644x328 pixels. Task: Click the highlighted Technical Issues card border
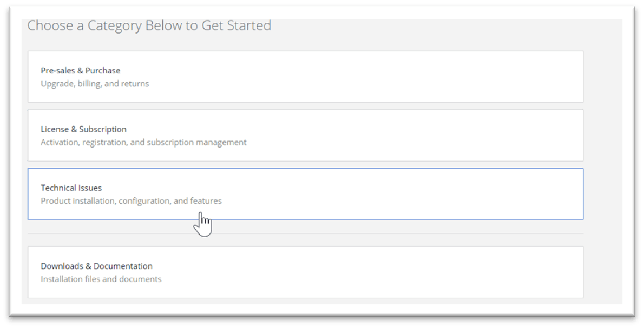point(305,169)
